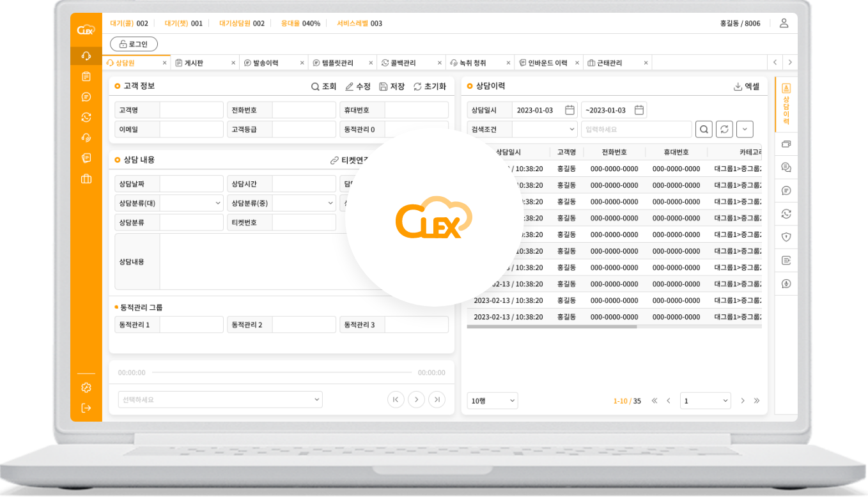Click the 엑셀 export button
Viewport: 868px width, 497px height.
[747, 86]
